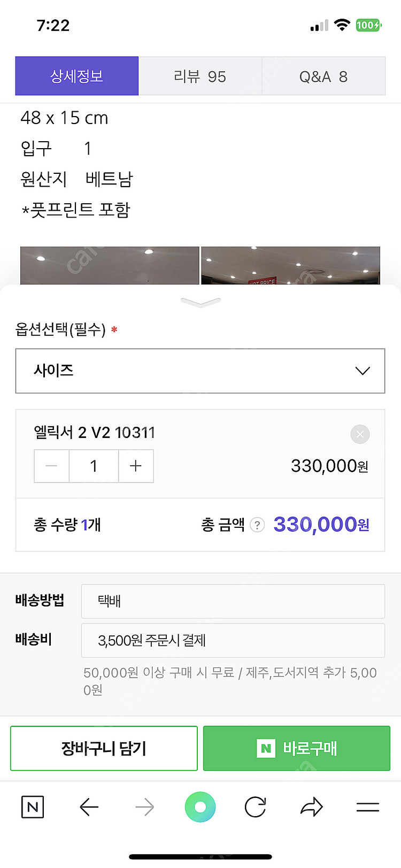Image resolution: width=401 pixels, height=868 pixels.
Task: Increase quantity with the plus button
Action: pyautogui.click(x=136, y=466)
